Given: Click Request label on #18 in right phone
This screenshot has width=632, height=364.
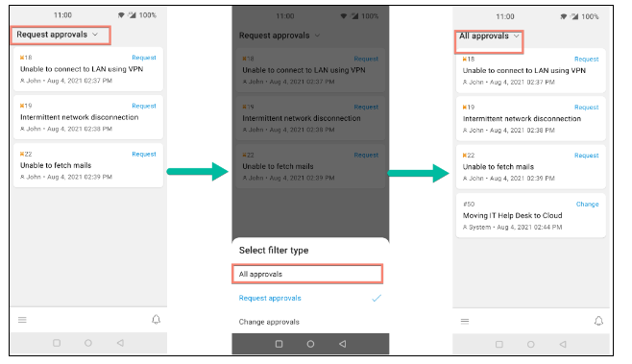Looking at the screenshot, I should (587, 59).
